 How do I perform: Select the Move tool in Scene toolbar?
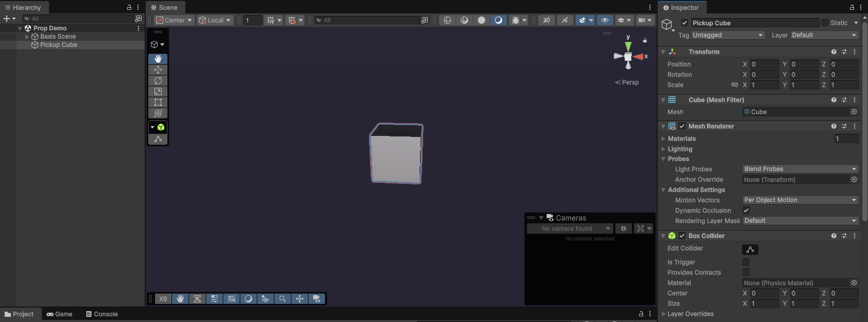pos(158,70)
